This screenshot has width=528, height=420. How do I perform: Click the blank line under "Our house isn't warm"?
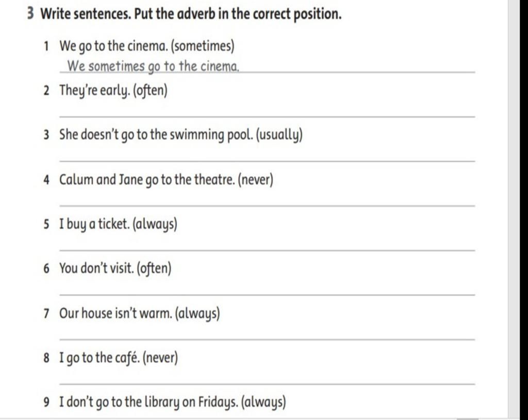coord(267,340)
